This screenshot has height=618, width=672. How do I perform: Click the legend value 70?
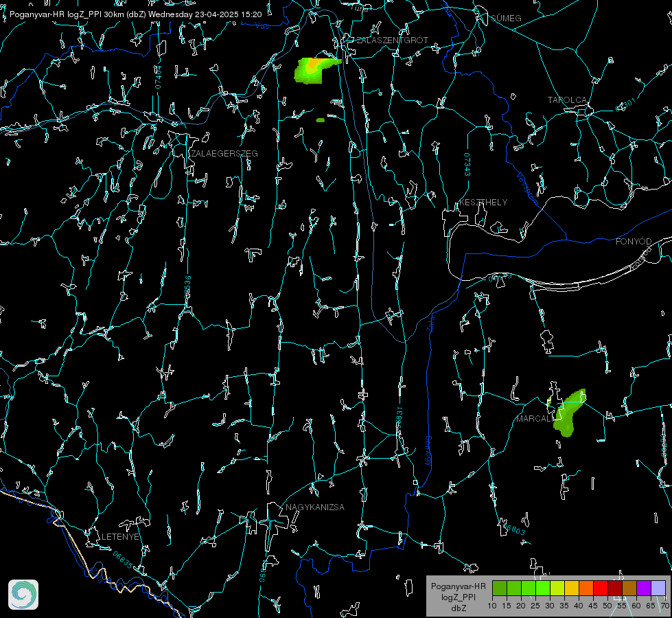click(665, 606)
